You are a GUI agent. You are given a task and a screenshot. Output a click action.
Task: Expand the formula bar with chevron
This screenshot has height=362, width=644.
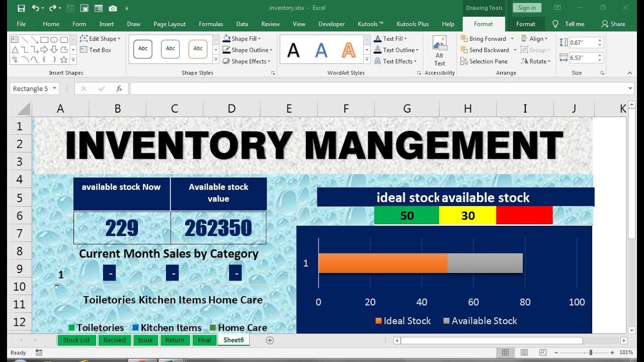630,88
